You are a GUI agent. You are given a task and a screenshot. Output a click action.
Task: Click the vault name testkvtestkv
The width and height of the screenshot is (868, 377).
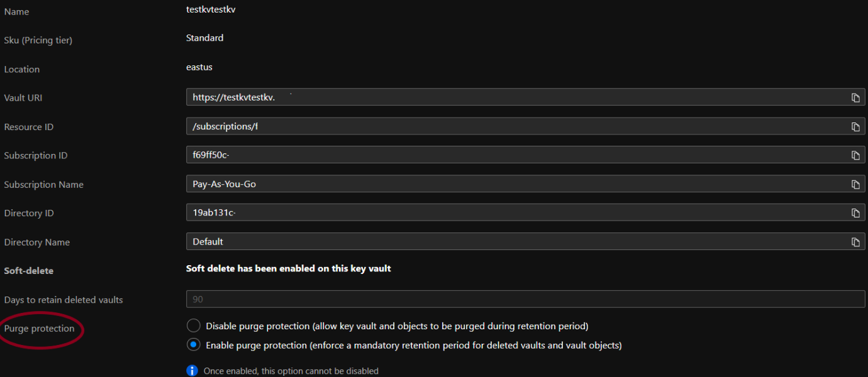tap(211, 9)
